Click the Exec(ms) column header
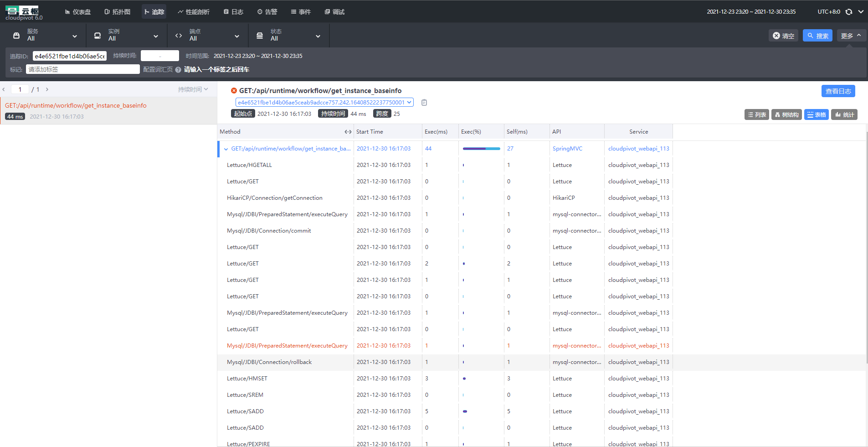The height and width of the screenshot is (447, 868). tap(436, 132)
